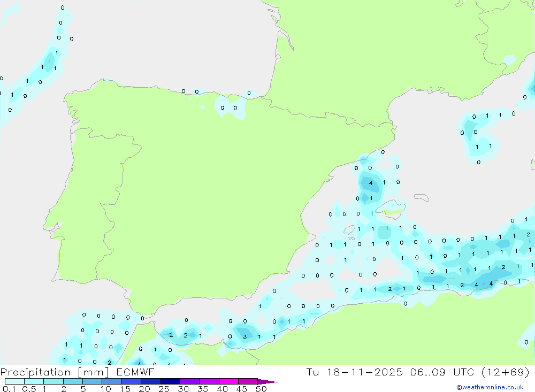Select the 5–10 mm legend color box

tap(92, 381)
